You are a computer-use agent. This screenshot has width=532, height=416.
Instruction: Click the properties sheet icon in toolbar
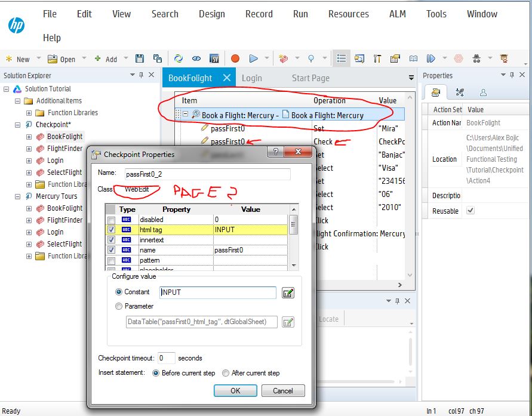pyautogui.click(x=395, y=58)
